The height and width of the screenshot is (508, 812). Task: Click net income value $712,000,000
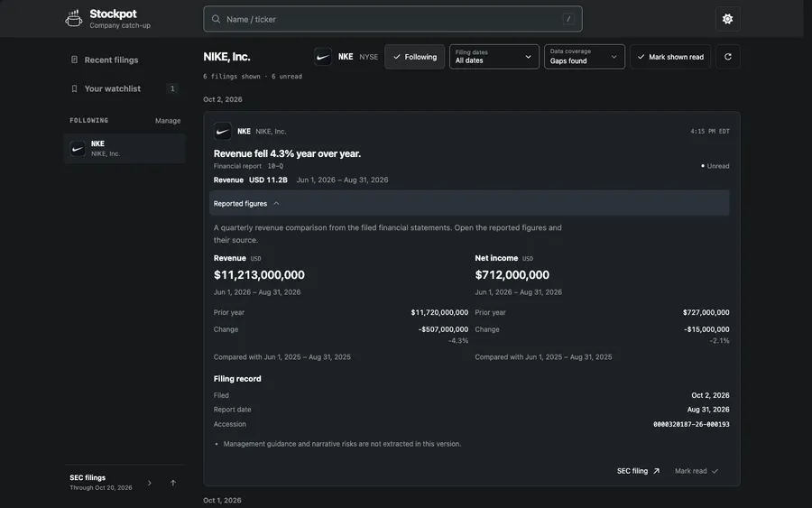point(512,275)
